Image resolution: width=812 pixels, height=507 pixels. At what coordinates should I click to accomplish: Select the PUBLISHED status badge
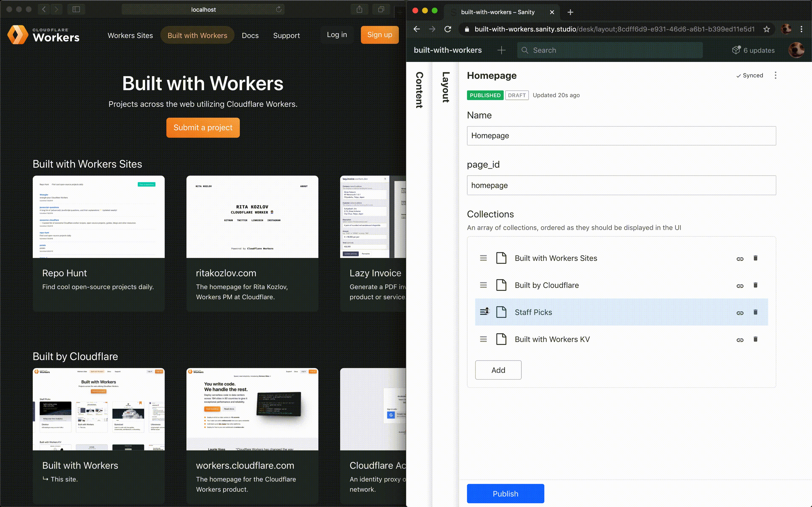[485, 95]
